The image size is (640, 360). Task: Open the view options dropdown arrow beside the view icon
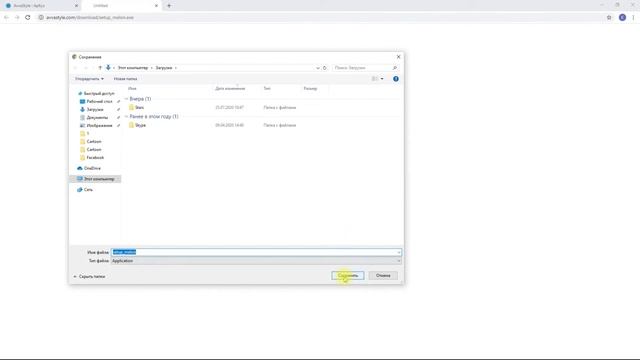[382, 79]
